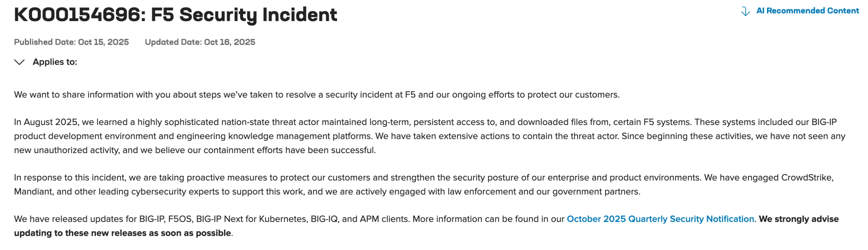Screen dimensions: 868x250
Task: Click the K000154696 F5 Security Incident heading
Action: click(175, 15)
